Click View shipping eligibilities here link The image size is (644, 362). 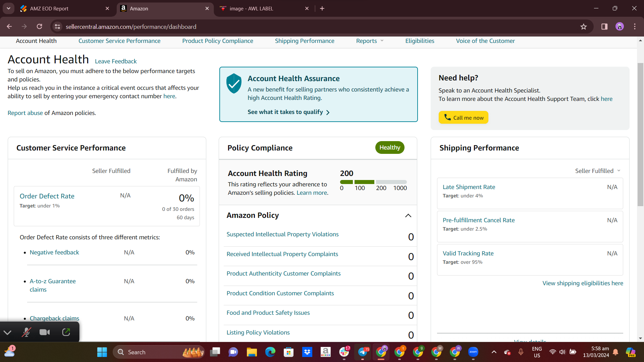583,283
